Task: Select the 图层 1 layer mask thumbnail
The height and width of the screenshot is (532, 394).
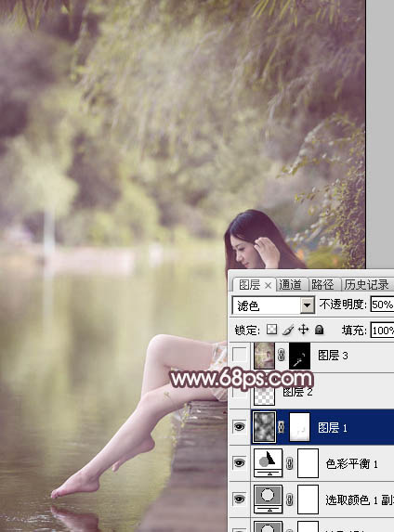Action: coord(299,427)
